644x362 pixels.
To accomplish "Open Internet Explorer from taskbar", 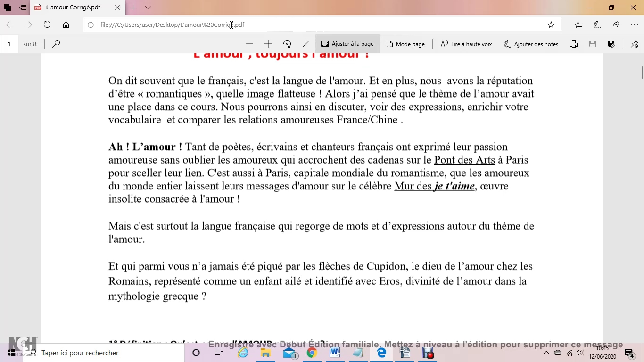I will pos(243,353).
